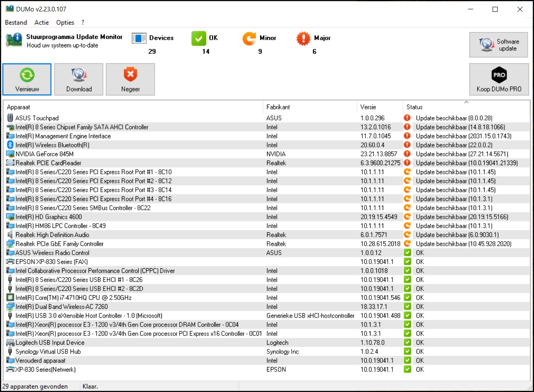Sort the list by the Fabrikant column header
This screenshot has width=534, height=392.
click(310, 107)
